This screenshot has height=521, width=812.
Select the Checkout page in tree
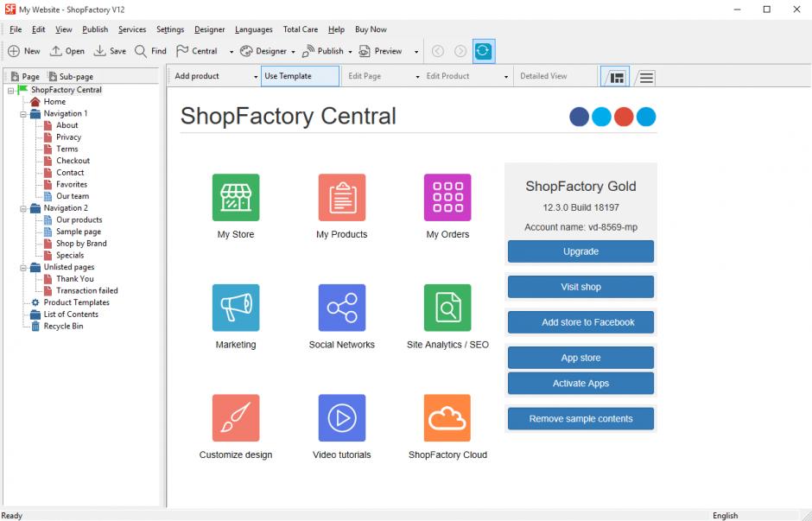tap(73, 161)
